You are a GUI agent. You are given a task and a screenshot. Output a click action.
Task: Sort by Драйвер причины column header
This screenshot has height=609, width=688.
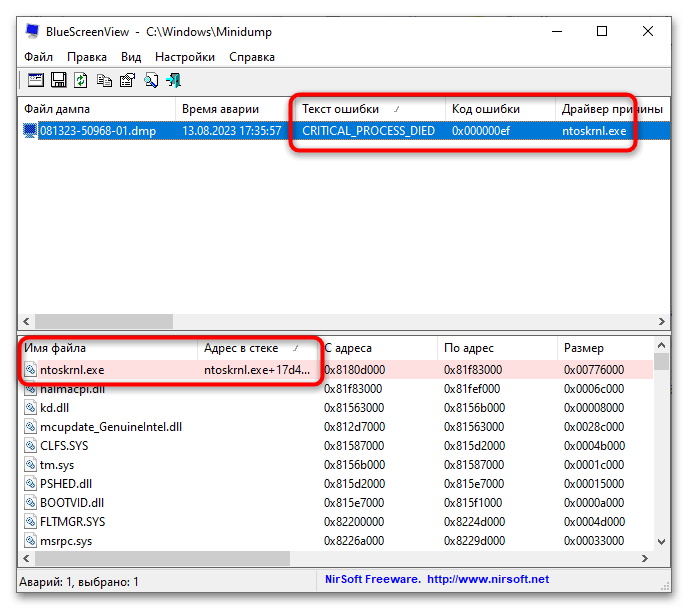tap(613, 109)
